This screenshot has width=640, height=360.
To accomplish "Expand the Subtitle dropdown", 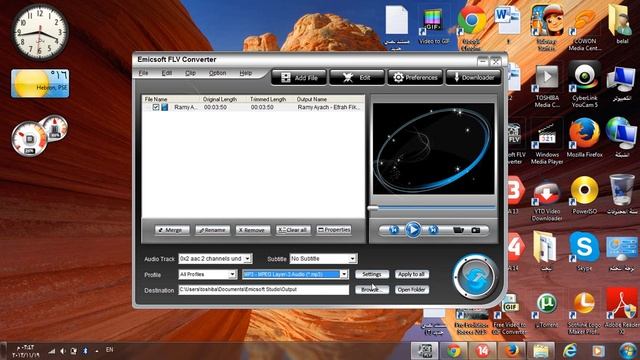I will [x=352, y=258].
